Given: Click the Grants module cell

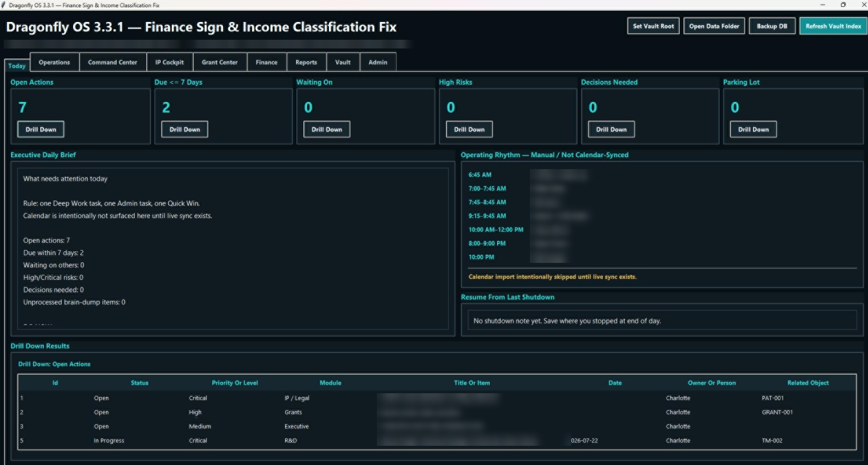Looking at the screenshot, I should coord(293,412).
